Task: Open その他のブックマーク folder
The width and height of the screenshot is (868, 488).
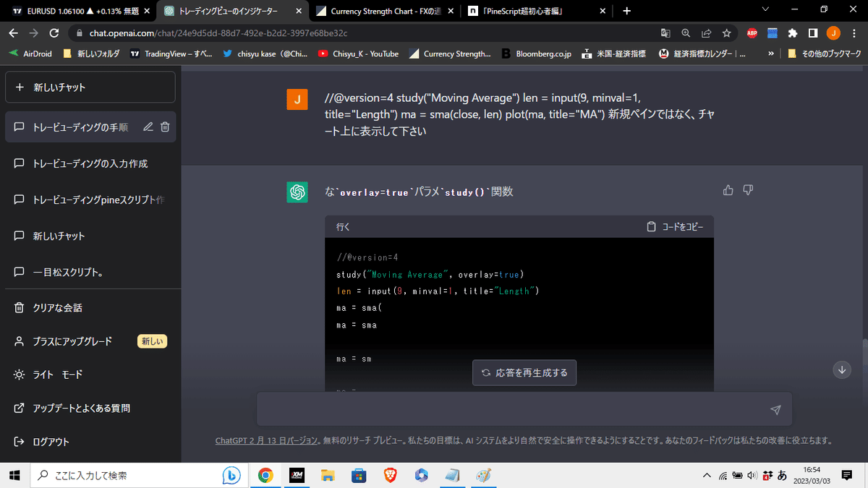Action: [824, 53]
